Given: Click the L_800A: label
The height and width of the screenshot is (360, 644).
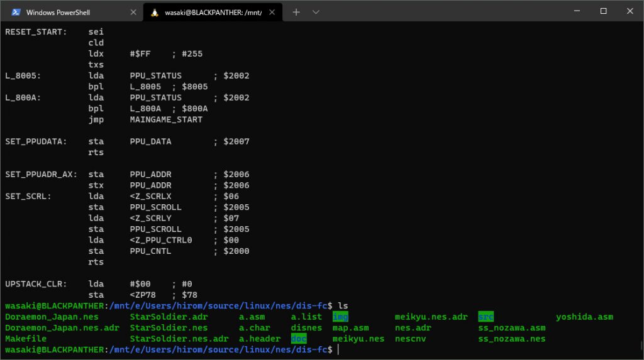Looking at the screenshot, I should coord(23,98).
